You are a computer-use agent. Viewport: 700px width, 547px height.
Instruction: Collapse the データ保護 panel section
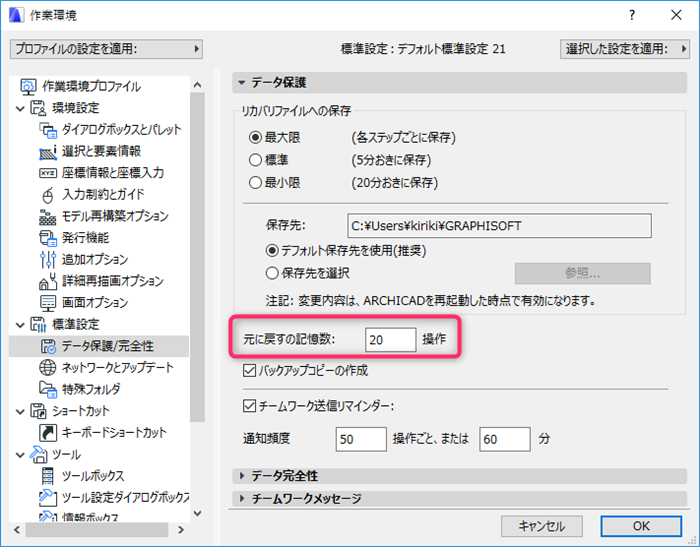click(242, 83)
